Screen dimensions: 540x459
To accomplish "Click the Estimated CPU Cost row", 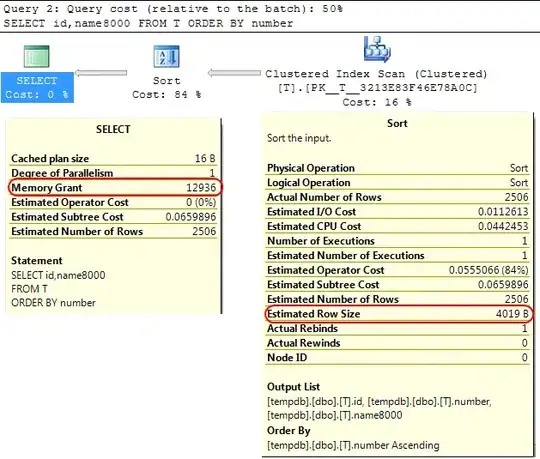I will tap(398, 226).
